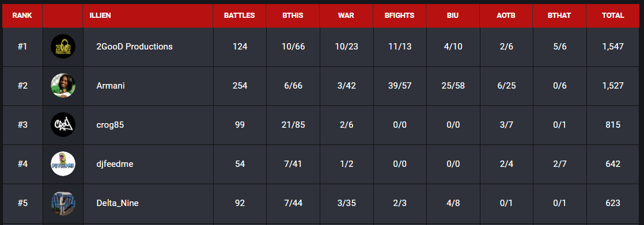
Task: Open crog85's graffiti logo avatar
Action: (x=63, y=124)
